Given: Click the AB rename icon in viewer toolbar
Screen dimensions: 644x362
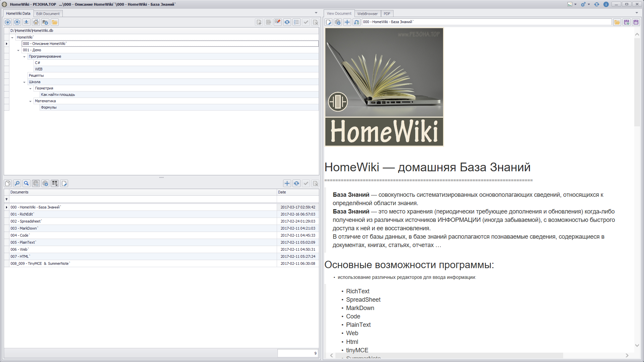Looking at the screenshot, I should point(357,22).
